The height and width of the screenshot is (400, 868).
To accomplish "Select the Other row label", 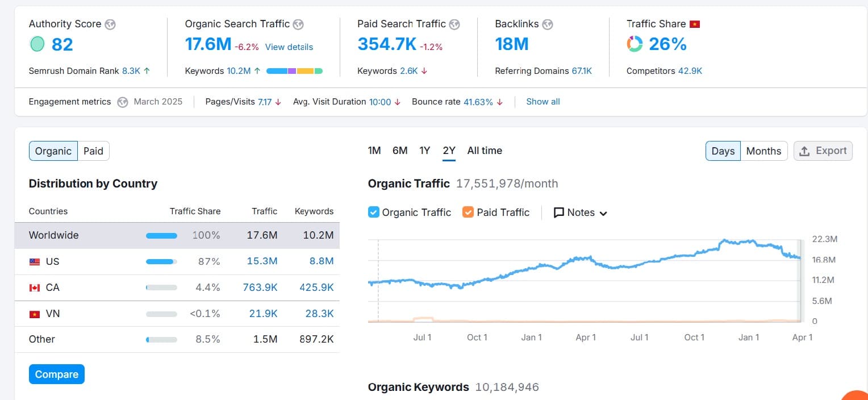I will pos(42,339).
